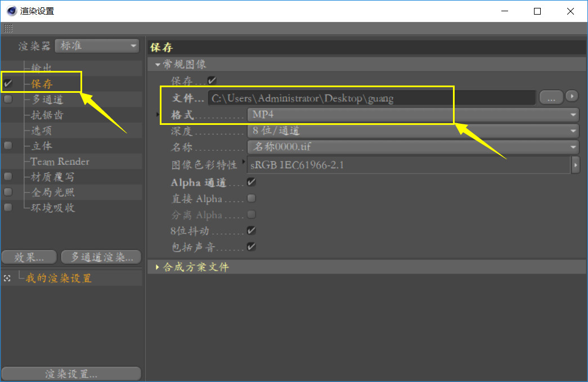Image resolution: width=588 pixels, height=382 pixels.
Task: Collapse the 常规图像 section
Action: point(158,65)
